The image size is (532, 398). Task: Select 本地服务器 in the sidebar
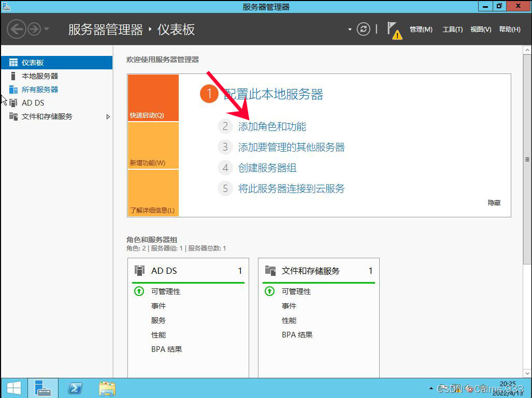point(56,76)
